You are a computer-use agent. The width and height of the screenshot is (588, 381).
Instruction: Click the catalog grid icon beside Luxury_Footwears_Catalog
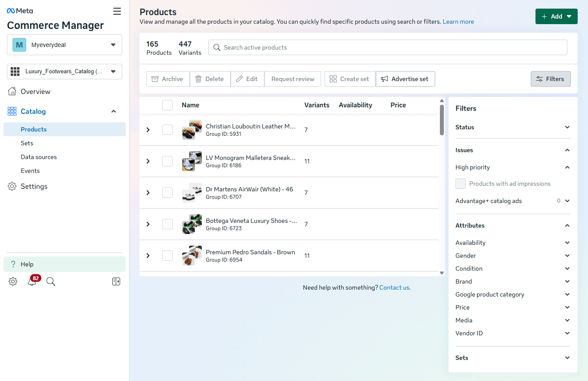[15, 72]
